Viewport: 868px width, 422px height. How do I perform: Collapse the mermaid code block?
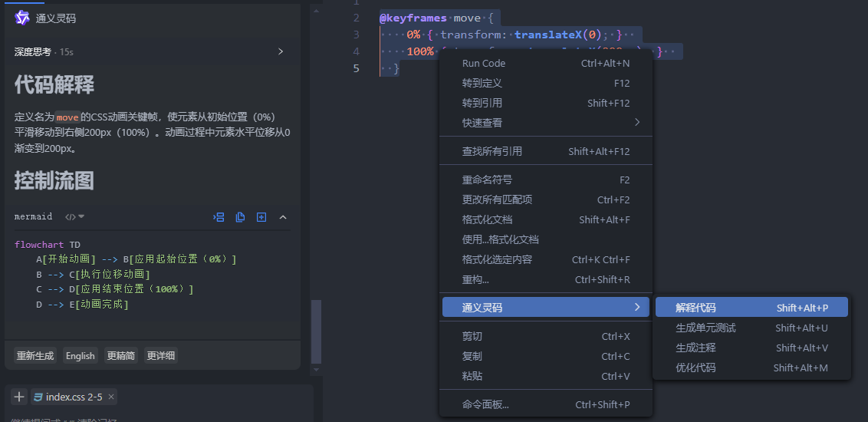(x=283, y=217)
